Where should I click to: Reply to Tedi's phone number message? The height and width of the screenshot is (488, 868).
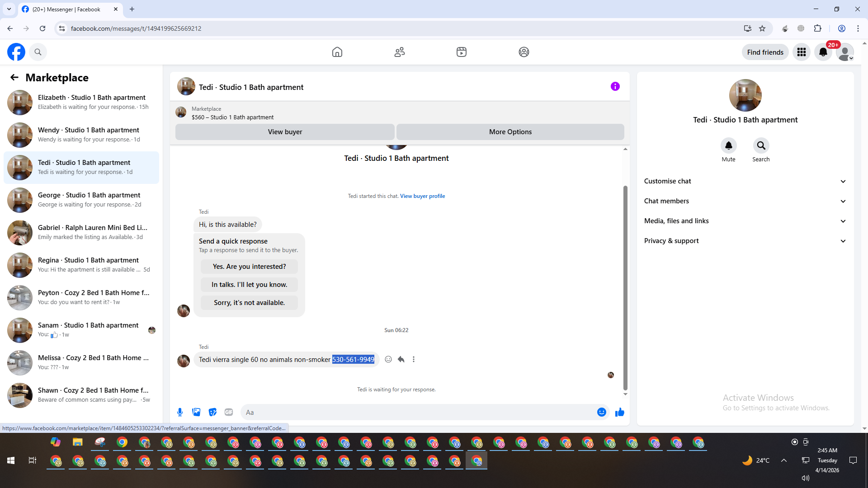pyautogui.click(x=401, y=359)
